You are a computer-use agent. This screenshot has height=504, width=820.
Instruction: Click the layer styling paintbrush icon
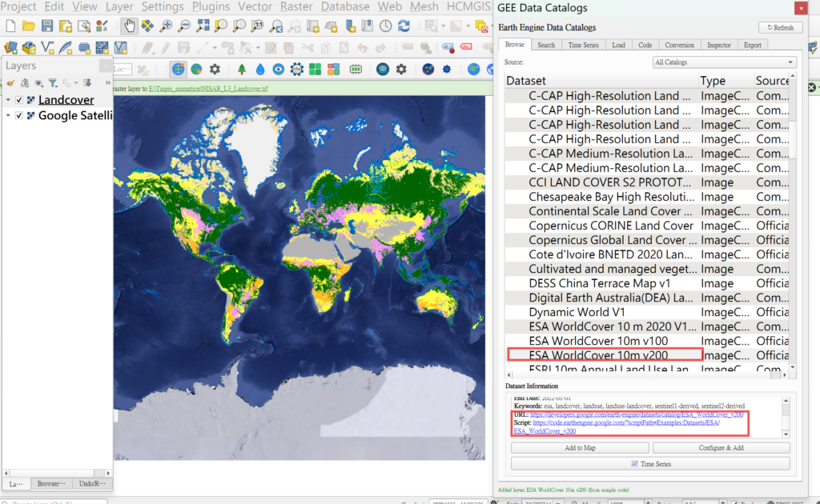10,82
